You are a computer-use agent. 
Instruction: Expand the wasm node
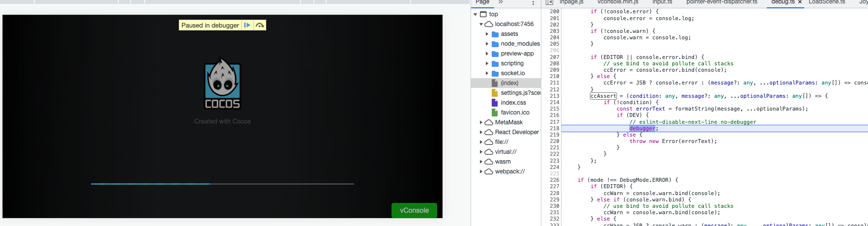481,162
